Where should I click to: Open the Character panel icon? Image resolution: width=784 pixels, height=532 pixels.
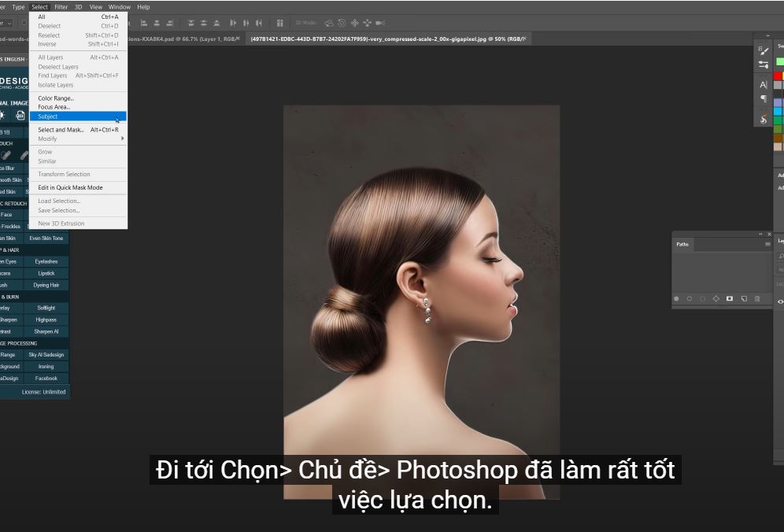(764, 84)
